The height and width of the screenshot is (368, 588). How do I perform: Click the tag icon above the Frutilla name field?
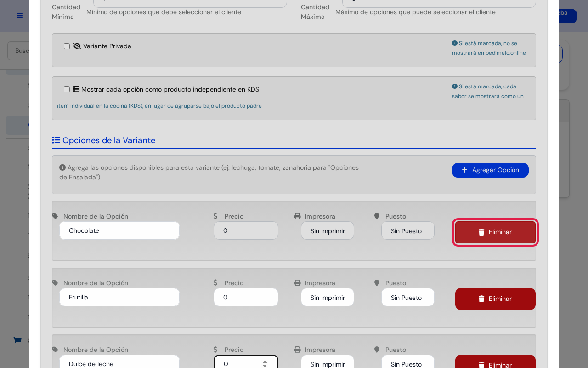(55, 283)
